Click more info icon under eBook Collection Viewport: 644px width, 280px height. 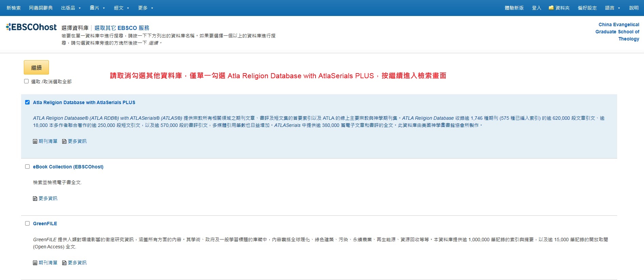coord(35,198)
